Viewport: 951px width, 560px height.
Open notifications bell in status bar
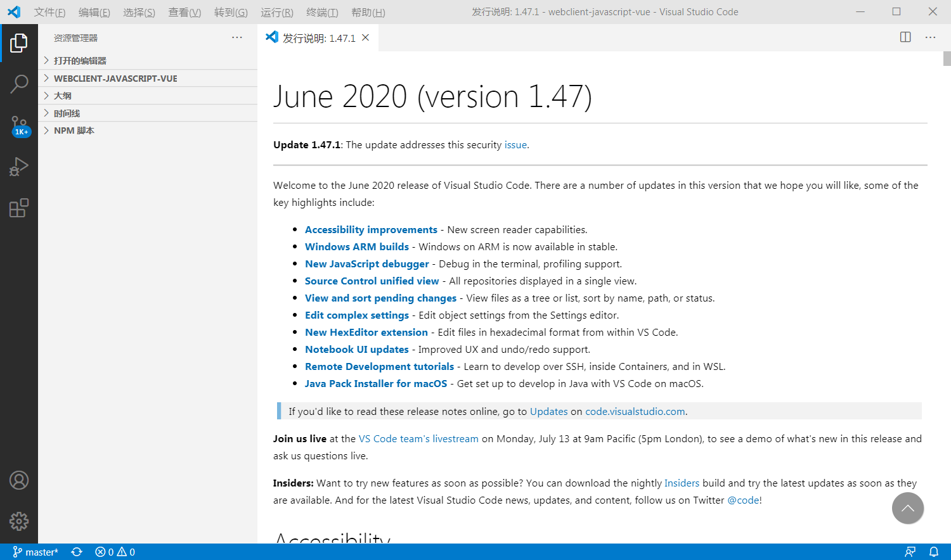click(933, 552)
